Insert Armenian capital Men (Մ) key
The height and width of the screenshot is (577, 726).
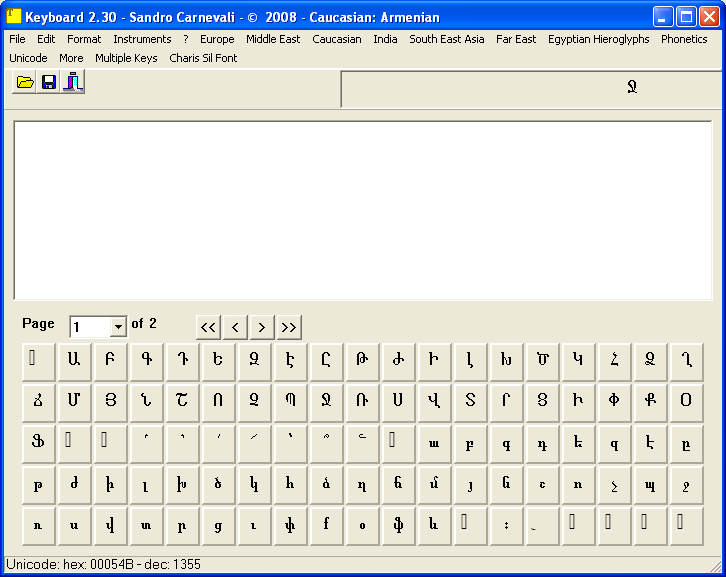point(74,403)
